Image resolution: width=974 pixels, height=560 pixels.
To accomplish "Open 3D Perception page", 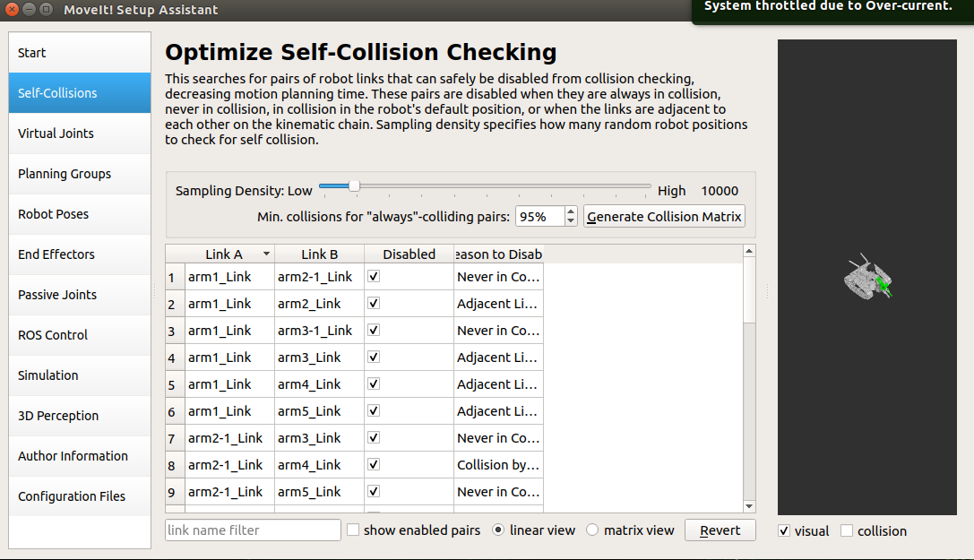I will [x=80, y=416].
